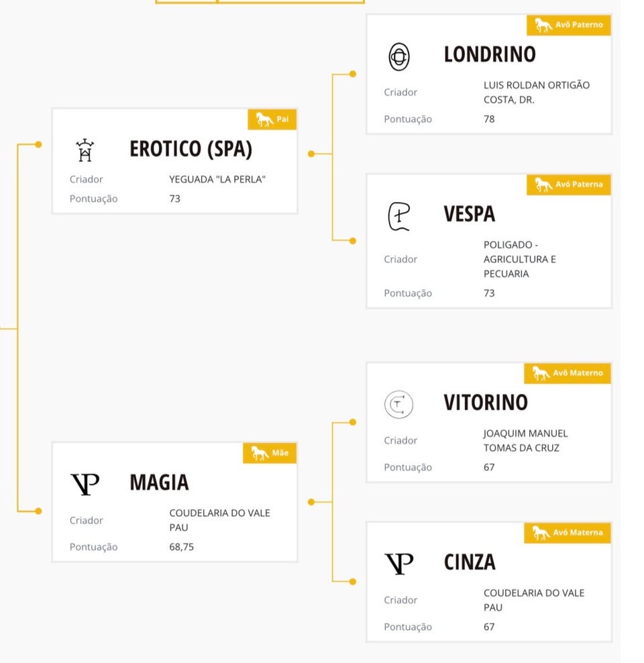Viewport: 644px width, 663px height.
Task: Click breeder JOAQUIM MANUEL TOMAS DA CRUZ
Action: 525,441
